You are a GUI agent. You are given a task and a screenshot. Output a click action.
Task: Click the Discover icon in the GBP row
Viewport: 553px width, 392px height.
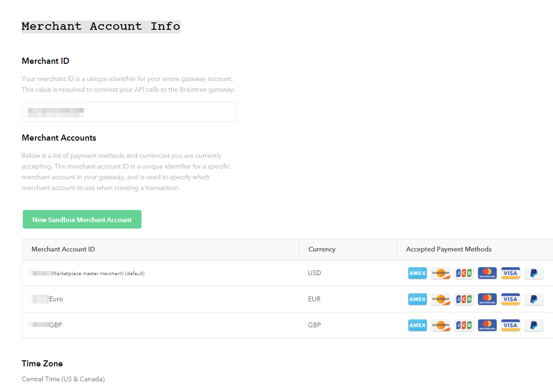[440, 325]
